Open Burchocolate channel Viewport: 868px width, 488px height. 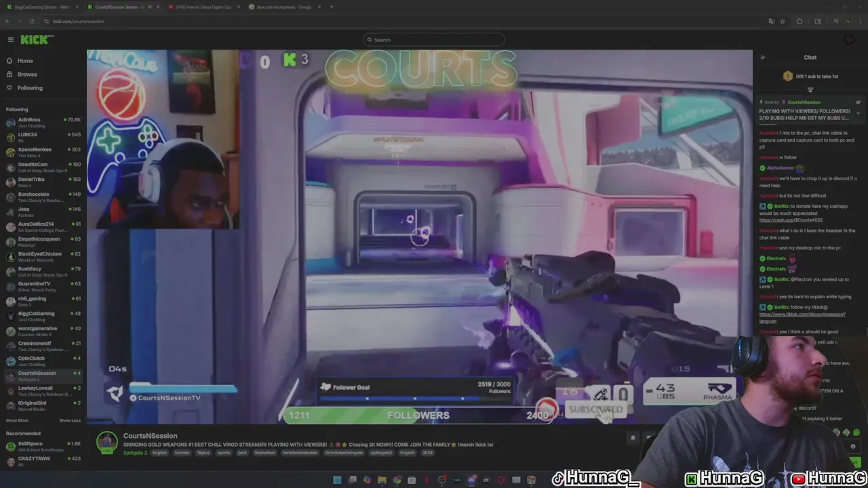pyautogui.click(x=42, y=197)
